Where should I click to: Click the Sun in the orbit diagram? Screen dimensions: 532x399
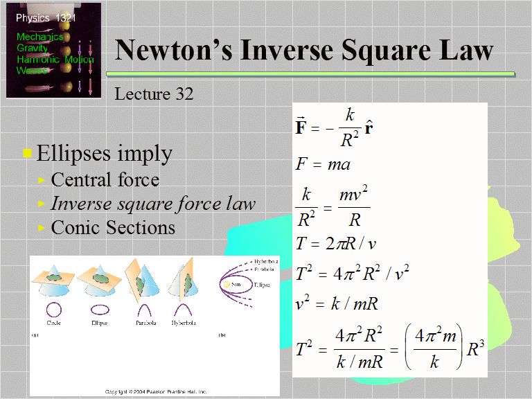227,283
